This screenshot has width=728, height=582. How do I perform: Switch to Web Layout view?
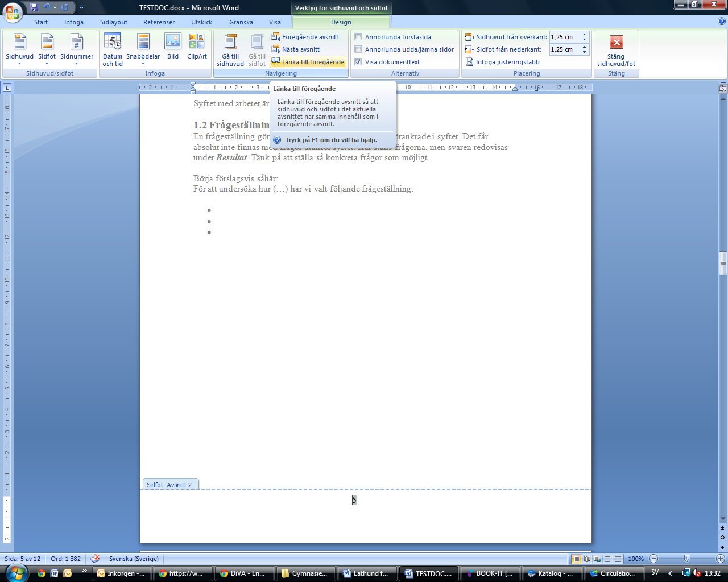tap(597, 559)
